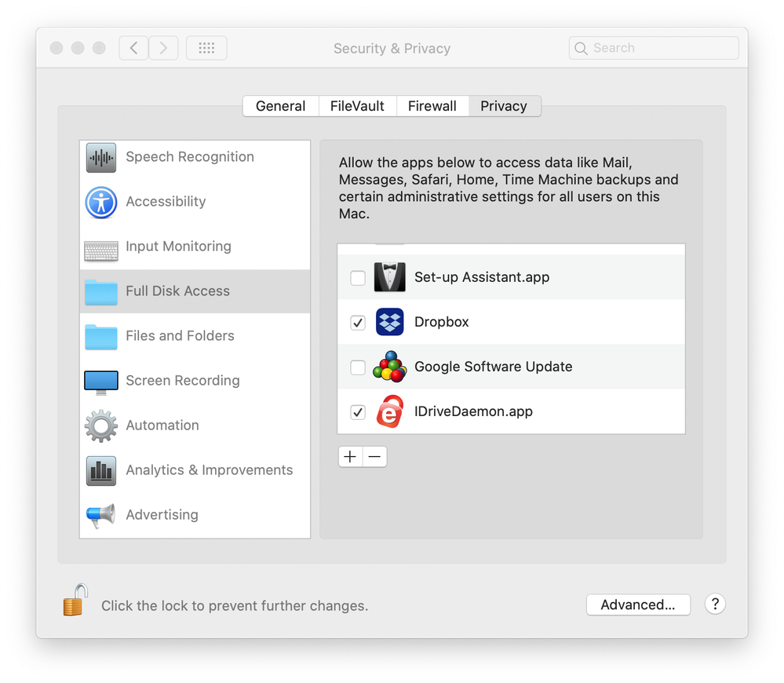Click the Input Monitoring keyboard icon
This screenshot has width=784, height=683.
coord(101,249)
